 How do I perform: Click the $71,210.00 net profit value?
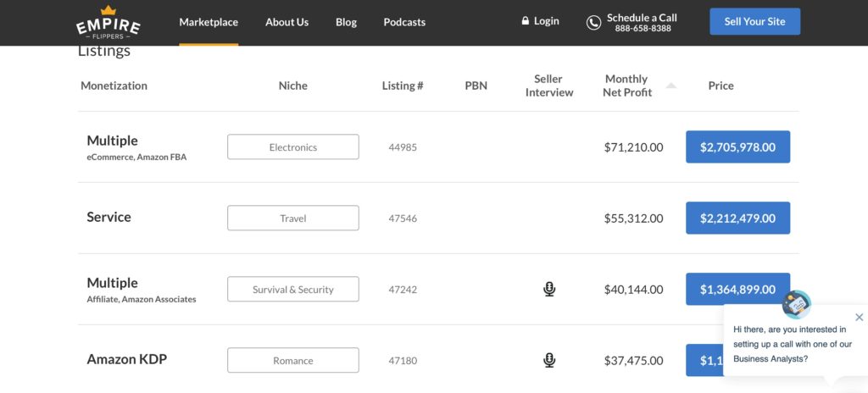tap(633, 147)
